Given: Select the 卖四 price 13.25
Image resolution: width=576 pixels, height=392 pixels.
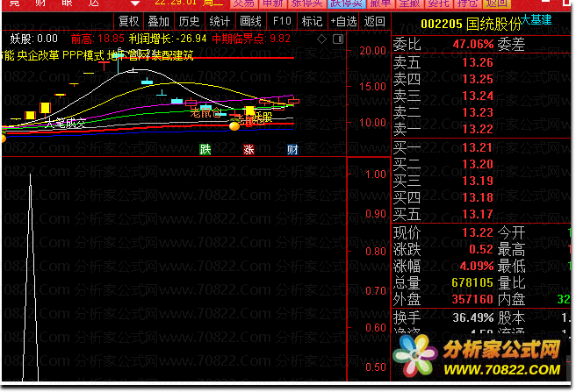Looking at the screenshot, I should pos(478,79).
